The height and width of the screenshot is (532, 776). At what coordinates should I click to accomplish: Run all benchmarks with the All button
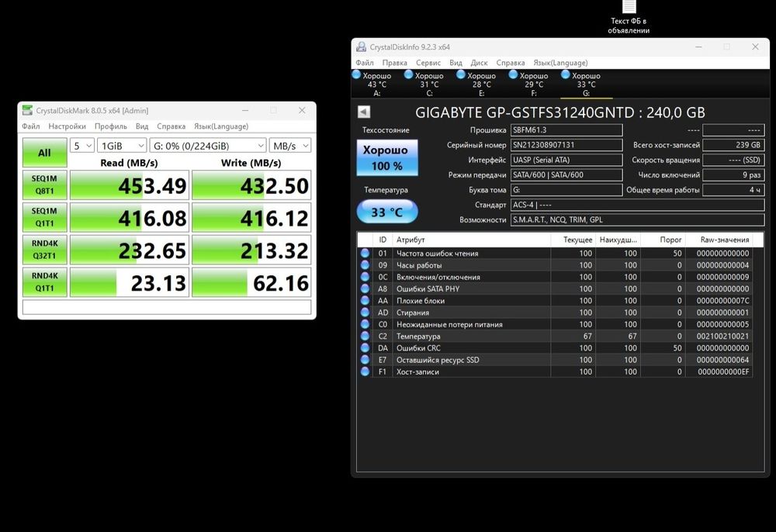[44, 152]
